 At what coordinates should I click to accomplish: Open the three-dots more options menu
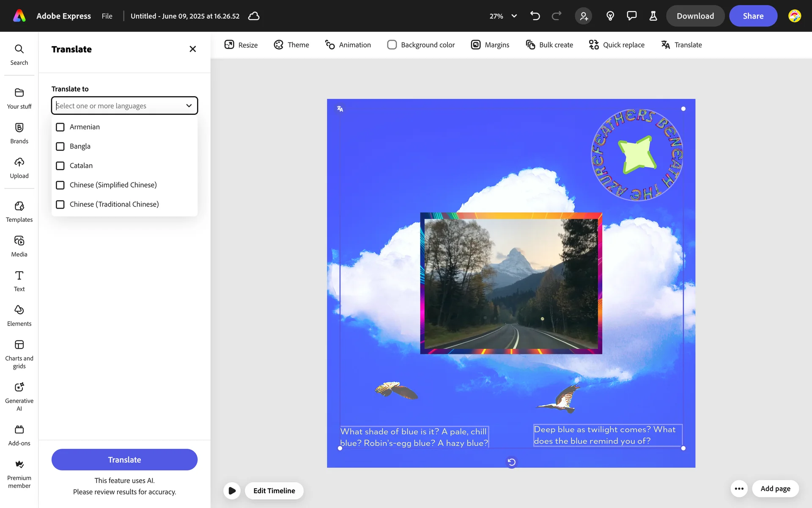pyautogui.click(x=739, y=489)
